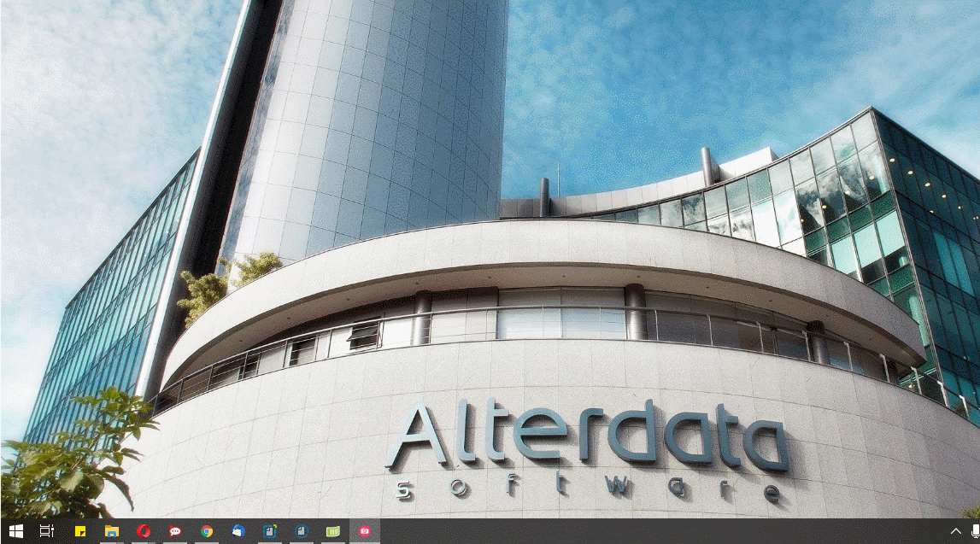
Task: Open the blue dashed-square document app
Action: pyautogui.click(x=270, y=531)
